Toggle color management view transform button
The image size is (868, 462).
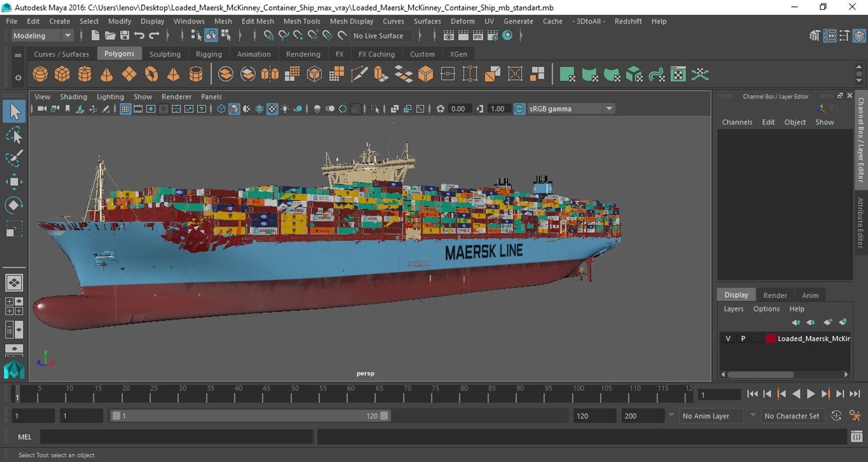click(519, 109)
